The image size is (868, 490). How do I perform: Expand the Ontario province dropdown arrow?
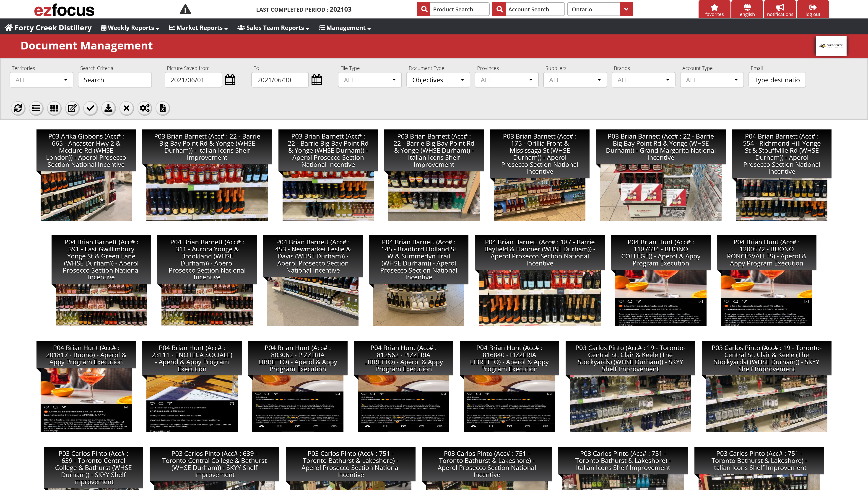[626, 9]
